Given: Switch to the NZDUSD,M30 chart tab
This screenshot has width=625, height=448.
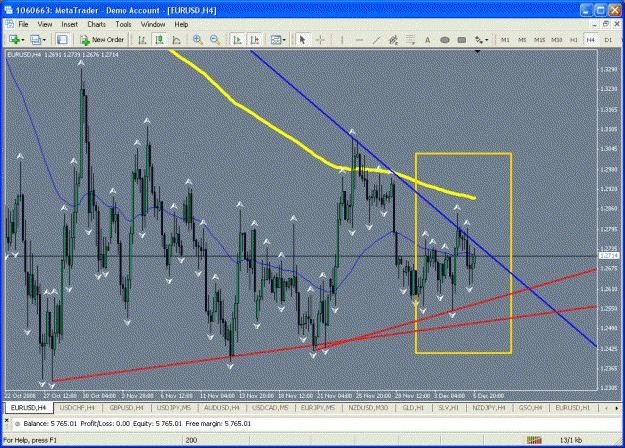Looking at the screenshot, I should (368, 408).
